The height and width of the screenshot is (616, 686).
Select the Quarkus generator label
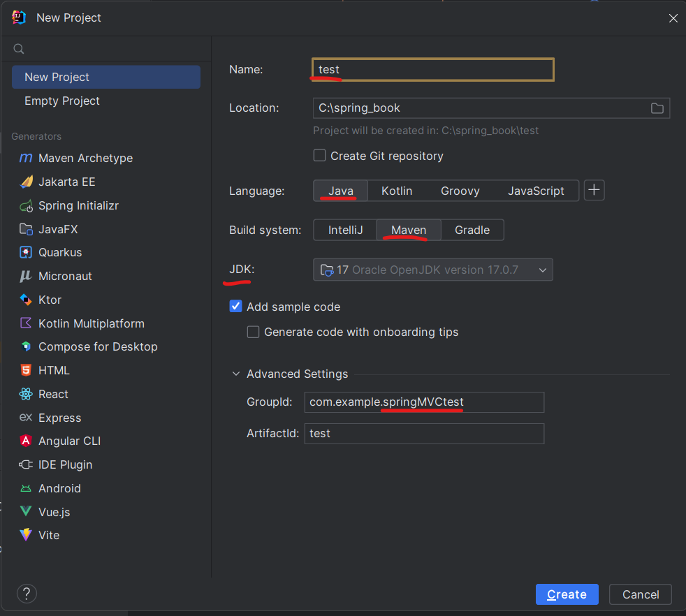(x=60, y=252)
